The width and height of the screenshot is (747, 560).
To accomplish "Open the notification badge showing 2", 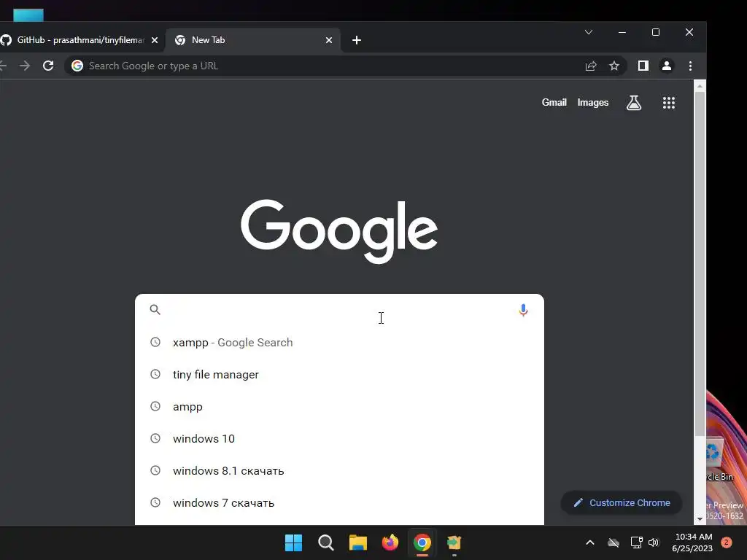I will (726, 542).
